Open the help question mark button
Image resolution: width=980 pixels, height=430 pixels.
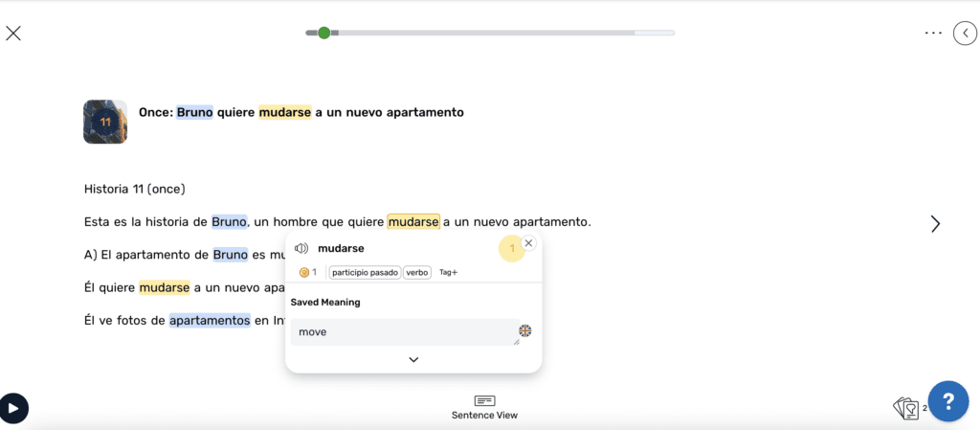click(948, 400)
